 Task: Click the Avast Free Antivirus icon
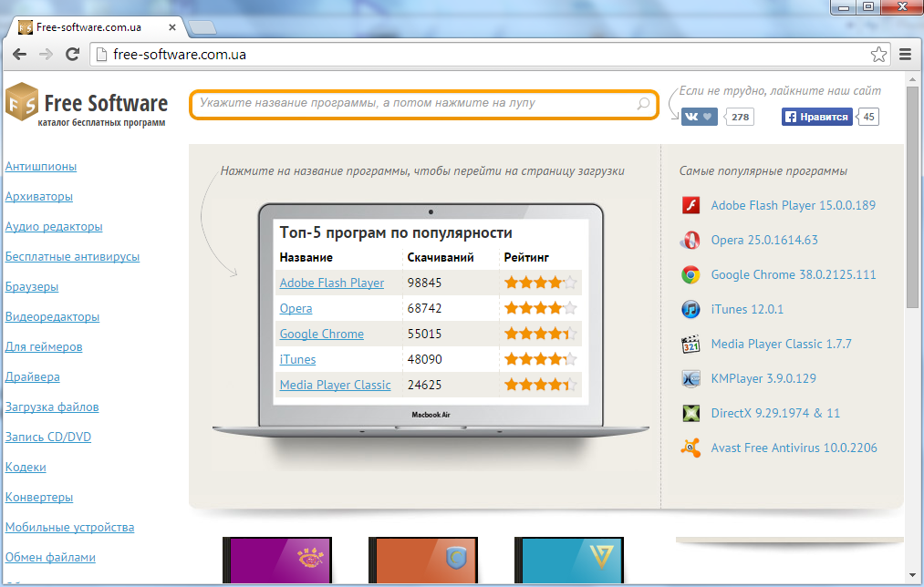click(690, 448)
